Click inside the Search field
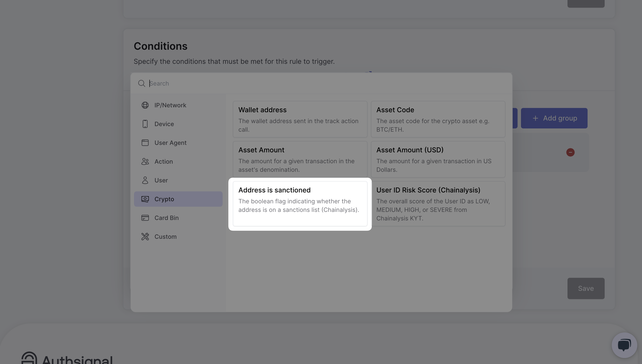 coord(250,83)
